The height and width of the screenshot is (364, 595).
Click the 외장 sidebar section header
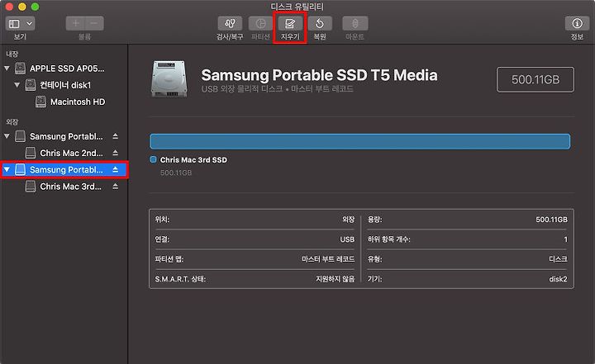coord(12,122)
